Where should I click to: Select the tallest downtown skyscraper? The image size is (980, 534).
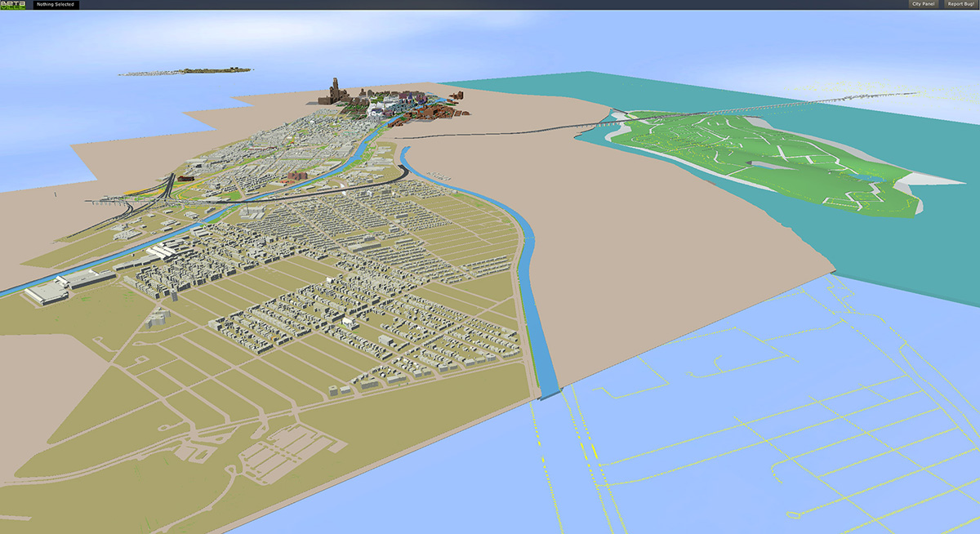(334, 87)
